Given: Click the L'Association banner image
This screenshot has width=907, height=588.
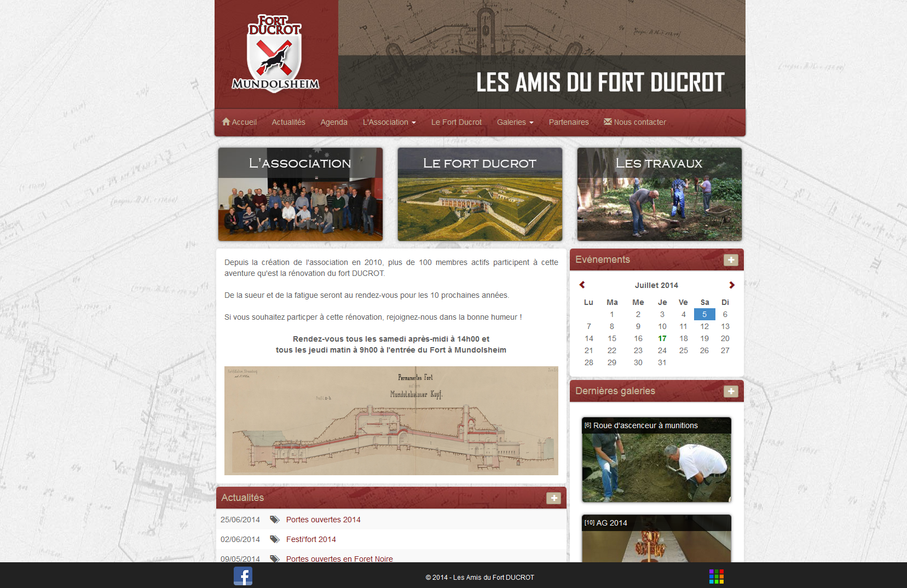Looking at the screenshot, I should pos(301,194).
